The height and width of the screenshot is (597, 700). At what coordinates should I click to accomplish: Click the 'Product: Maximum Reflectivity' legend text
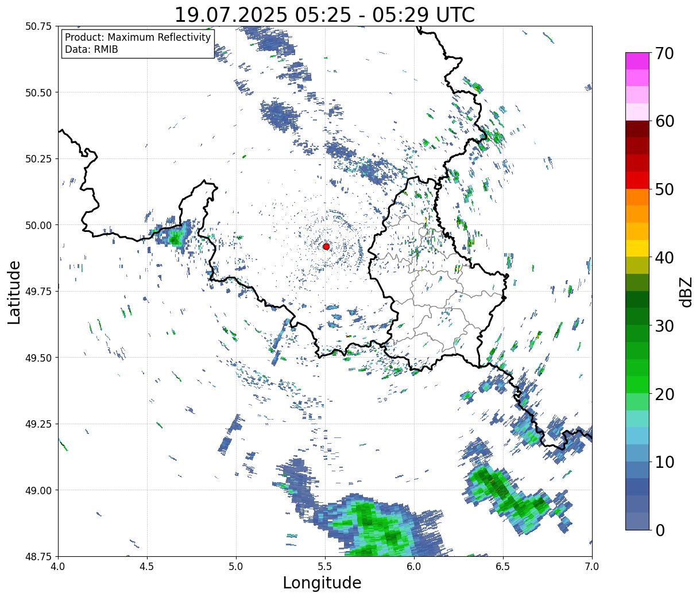tap(138, 37)
